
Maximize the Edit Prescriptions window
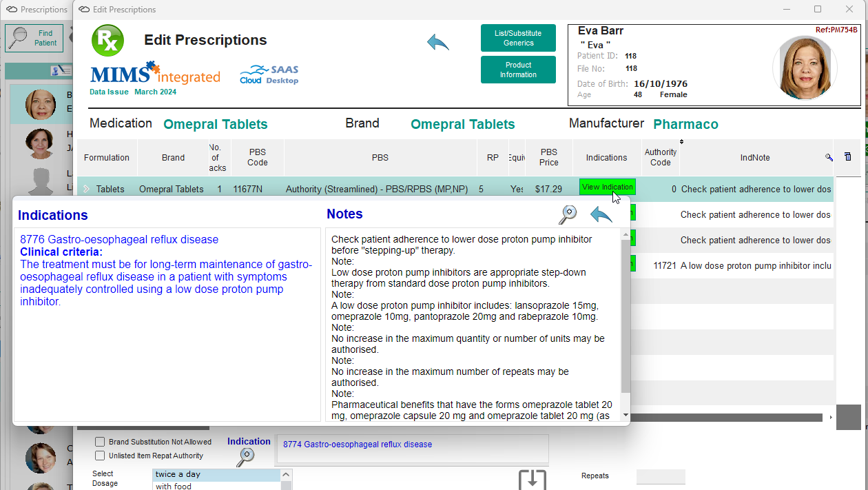coord(818,9)
